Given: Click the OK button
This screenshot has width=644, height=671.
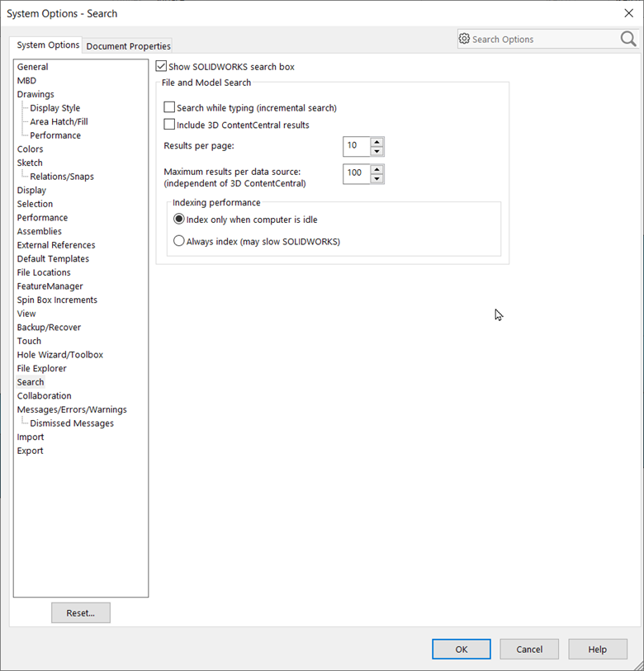Looking at the screenshot, I should coord(462,650).
